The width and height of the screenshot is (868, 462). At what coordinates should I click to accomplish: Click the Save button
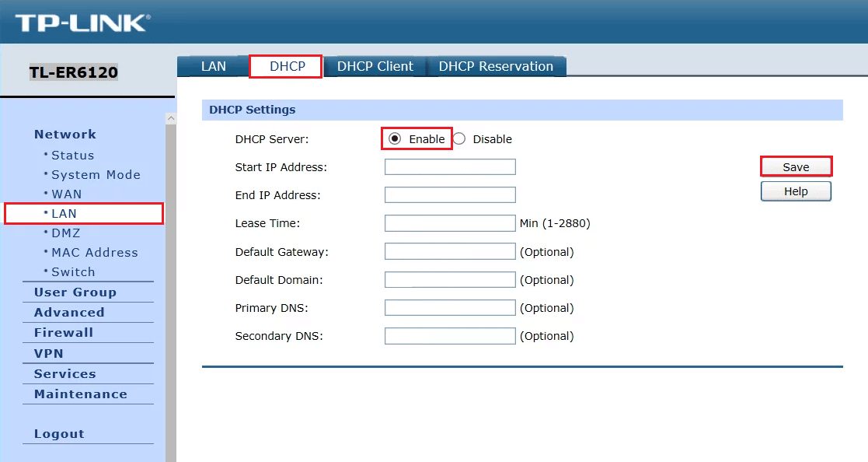(x=796, y=166)
